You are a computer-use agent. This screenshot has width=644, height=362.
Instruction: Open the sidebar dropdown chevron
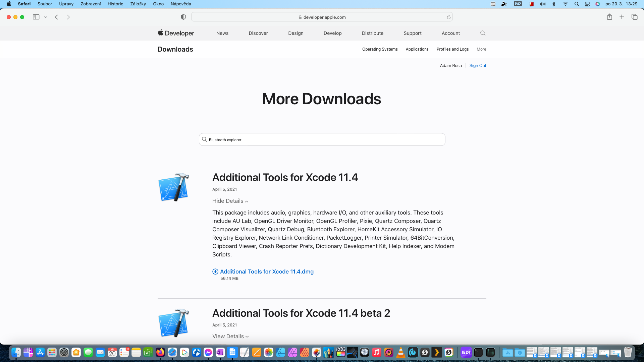(46, 17)
